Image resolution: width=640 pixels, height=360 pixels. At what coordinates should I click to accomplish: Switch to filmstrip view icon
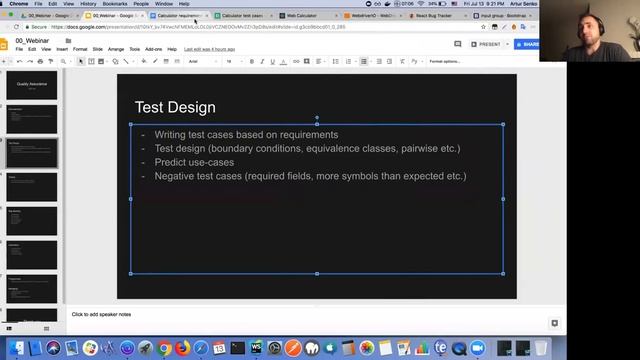[9, 328]
